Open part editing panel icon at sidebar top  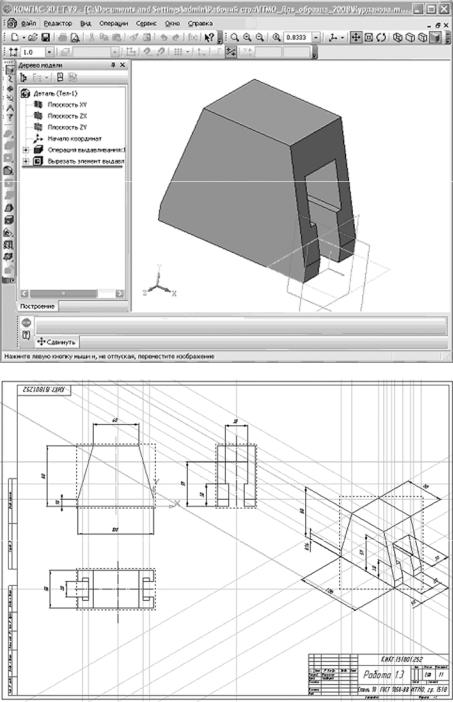pyautogui.click(x=10, y=69)
